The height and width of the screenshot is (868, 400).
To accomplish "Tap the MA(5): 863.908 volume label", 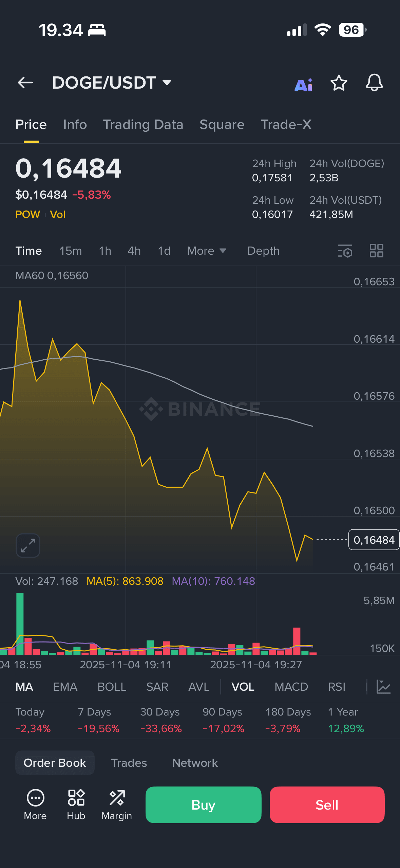I will tap(125, 581).
